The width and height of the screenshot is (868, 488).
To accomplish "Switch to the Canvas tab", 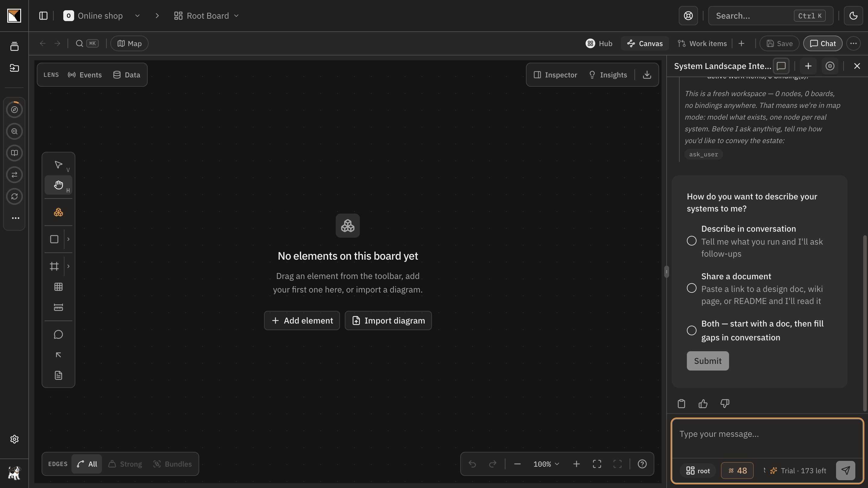I will 645,43.
